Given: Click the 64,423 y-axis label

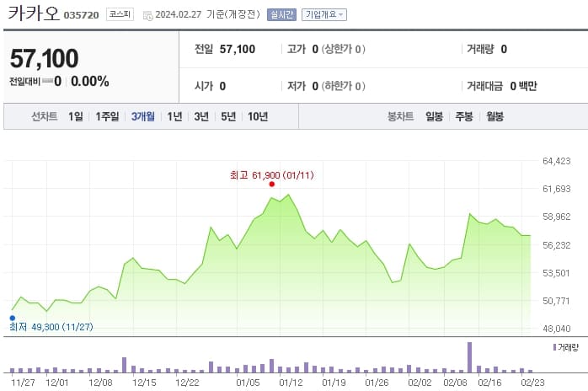Looking at the screenshot, I should tap(557, 161).
